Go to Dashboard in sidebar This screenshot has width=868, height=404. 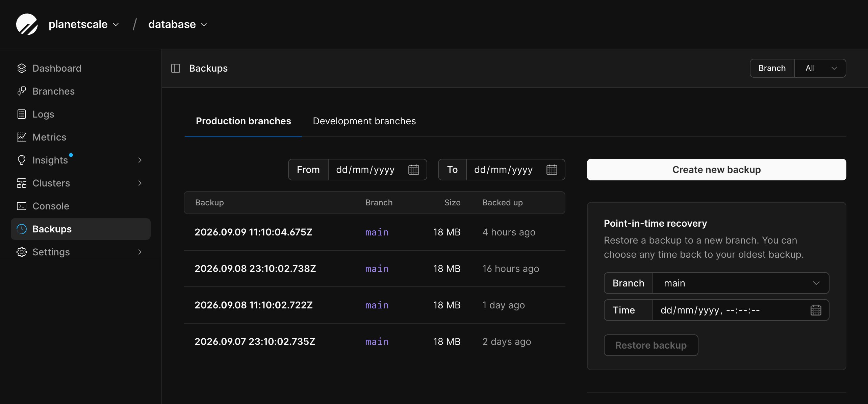81,68
